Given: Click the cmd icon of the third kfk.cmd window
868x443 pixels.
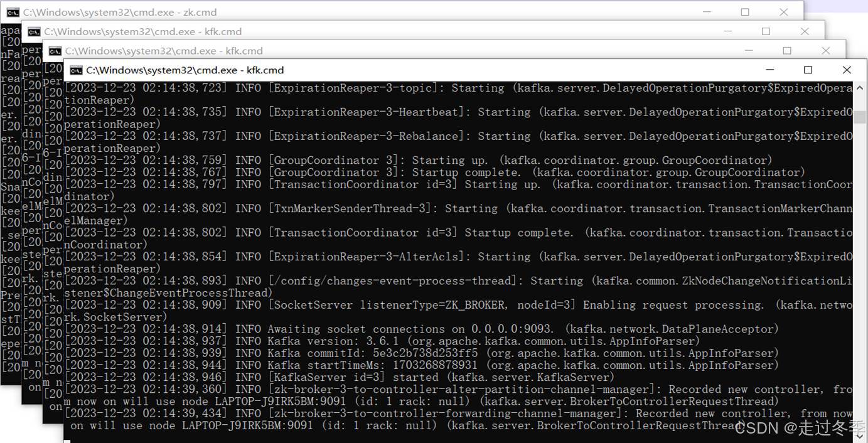Looking at the screenshot, I should click(55, 51).
